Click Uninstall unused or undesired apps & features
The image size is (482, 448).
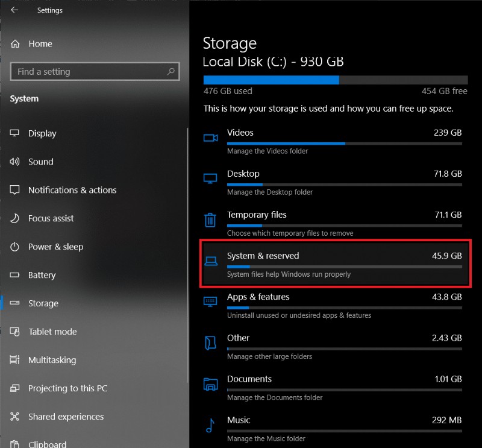tap(298, 315)
